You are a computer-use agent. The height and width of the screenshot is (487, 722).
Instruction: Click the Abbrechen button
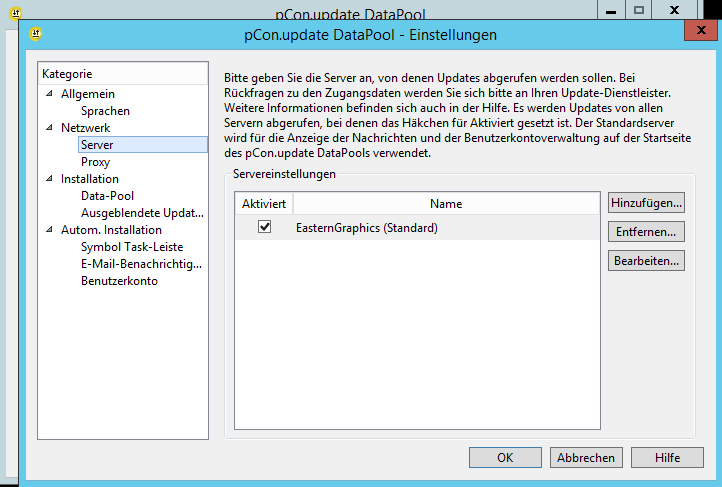[x=586, y=458]
